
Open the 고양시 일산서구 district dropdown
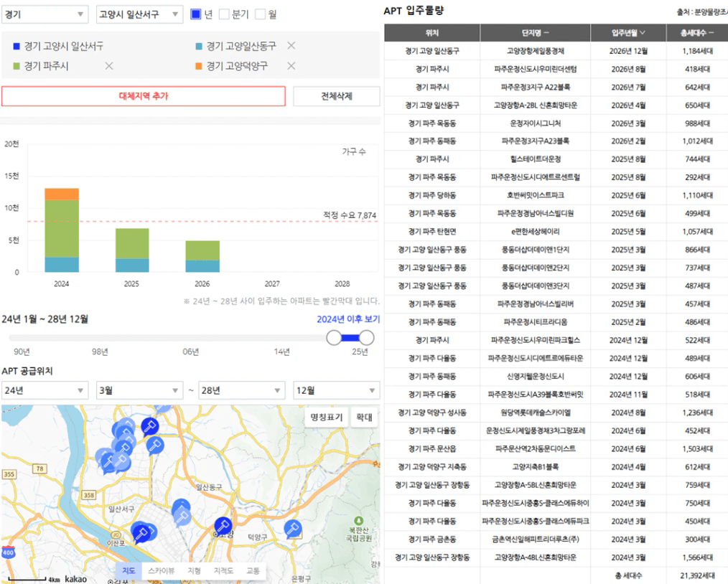click(139, 14)
